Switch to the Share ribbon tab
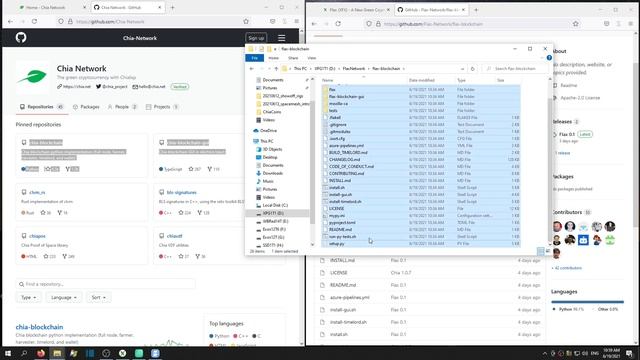 293,58
